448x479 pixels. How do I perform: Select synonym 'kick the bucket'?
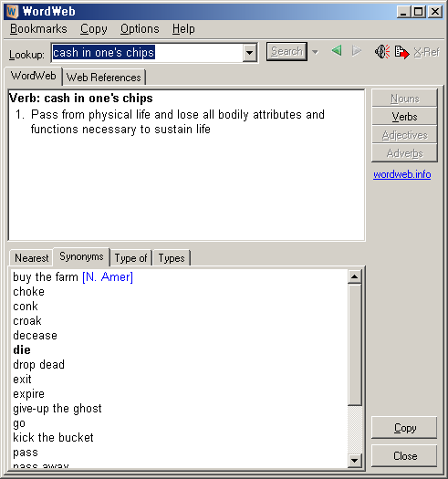53,437
